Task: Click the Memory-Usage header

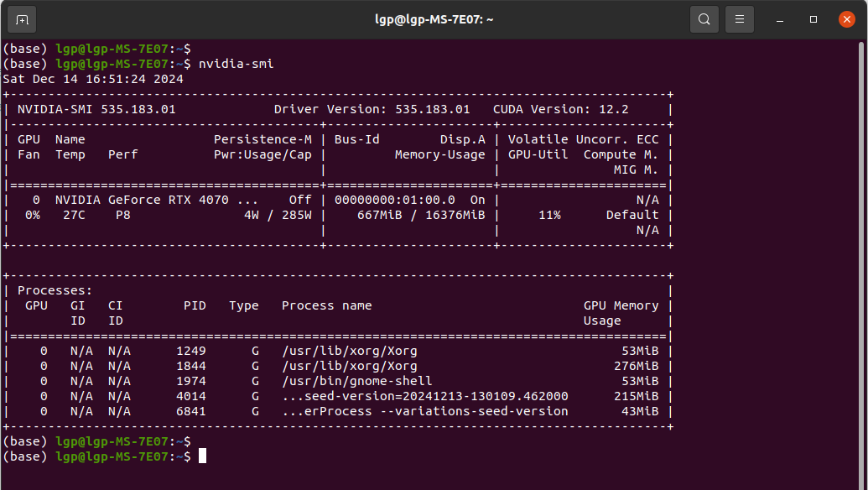Action: (440, 155)
